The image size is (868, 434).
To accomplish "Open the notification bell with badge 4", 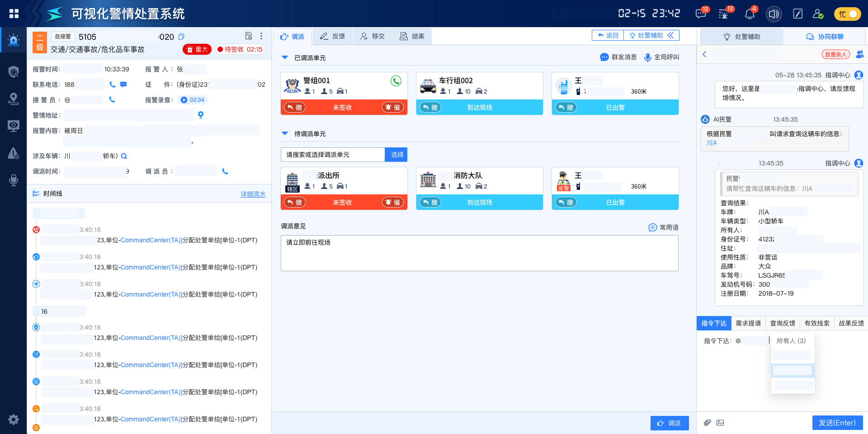I will [750, 14].
